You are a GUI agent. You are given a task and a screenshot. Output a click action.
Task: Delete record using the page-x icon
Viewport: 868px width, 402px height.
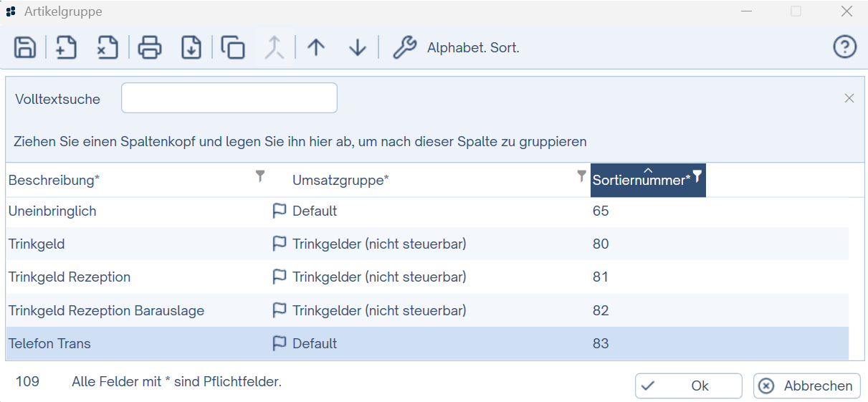point(108,48)
